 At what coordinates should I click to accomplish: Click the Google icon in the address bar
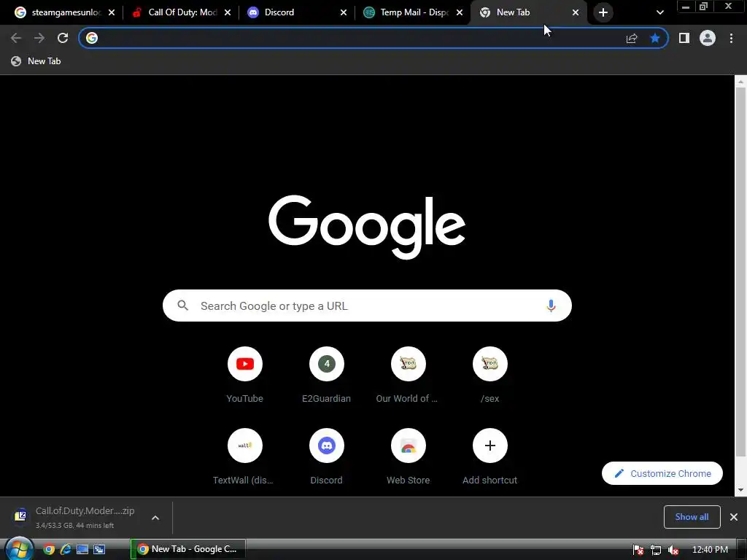[92, 38]
